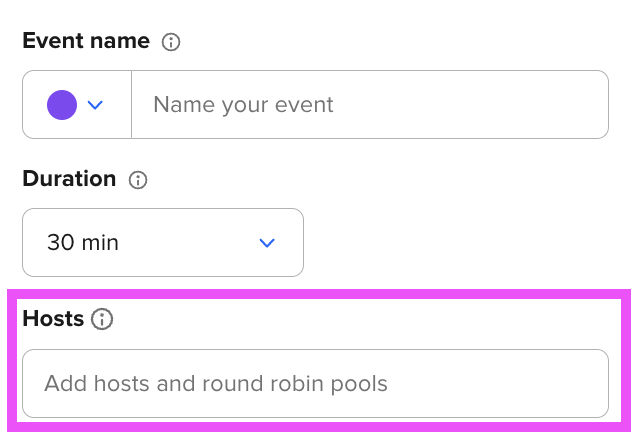Focus the Name your event field
This screenshot has width=640, height=436.
pos(370,105)
